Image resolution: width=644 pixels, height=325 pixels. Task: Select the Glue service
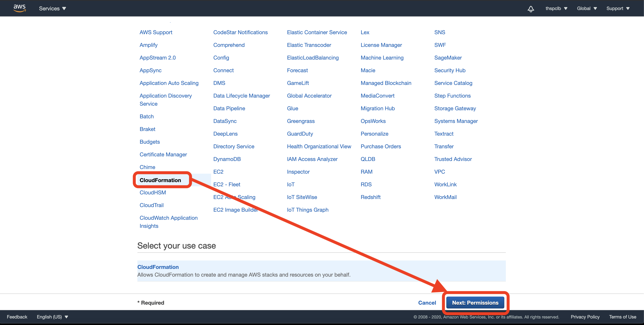click(292, 109)
